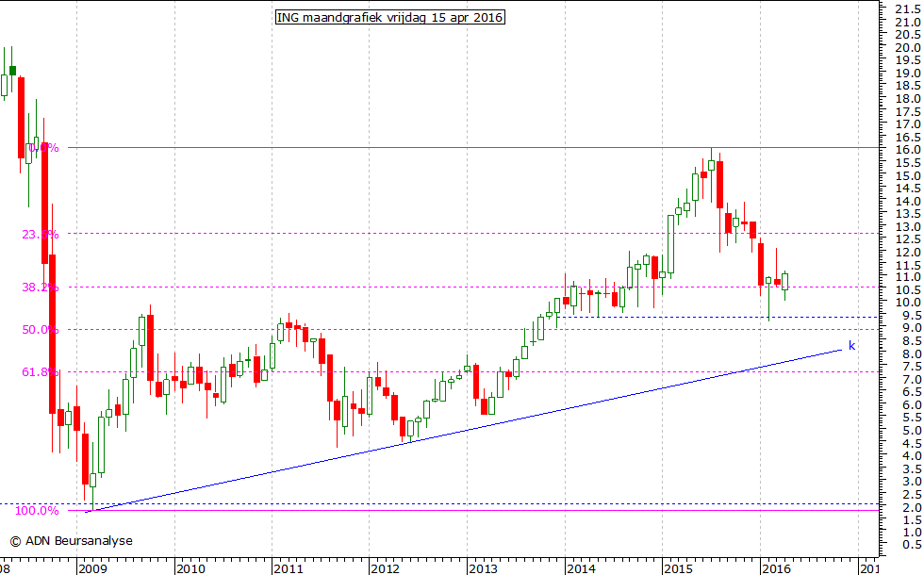
Task: Click the '61.8%' Fibonacci level label
Action: coord(41,372)
